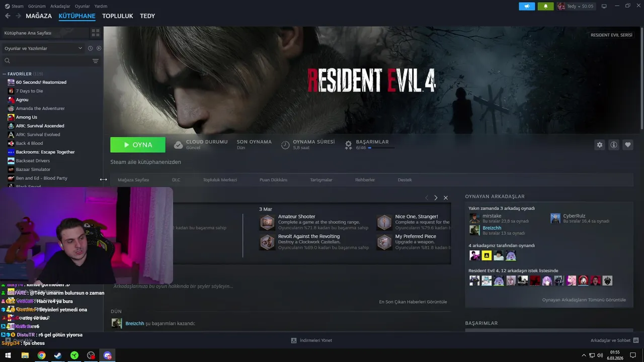Select 60 Seconds! Reatomized in library
The image size is (644, 362).
click(x=41, y=82)
